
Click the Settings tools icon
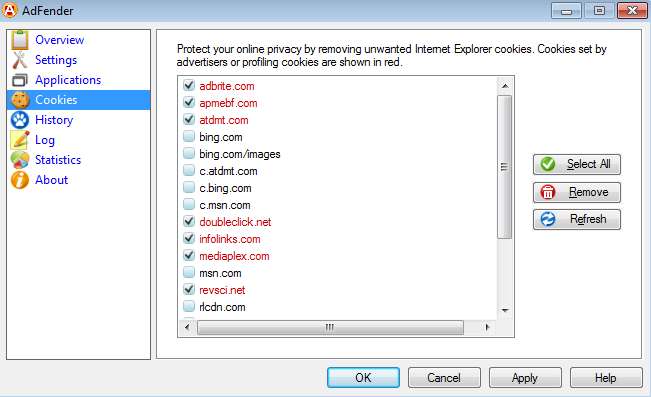click(x=20, y=60)
